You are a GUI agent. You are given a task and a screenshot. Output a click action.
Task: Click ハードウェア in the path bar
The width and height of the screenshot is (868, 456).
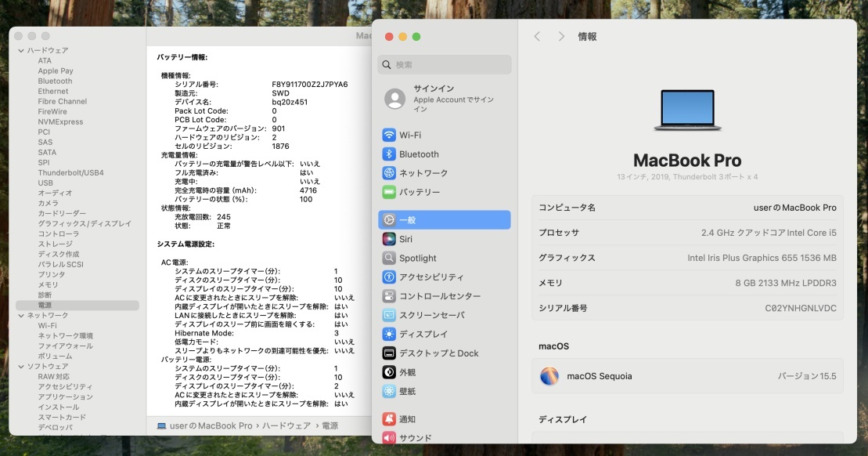286,426
